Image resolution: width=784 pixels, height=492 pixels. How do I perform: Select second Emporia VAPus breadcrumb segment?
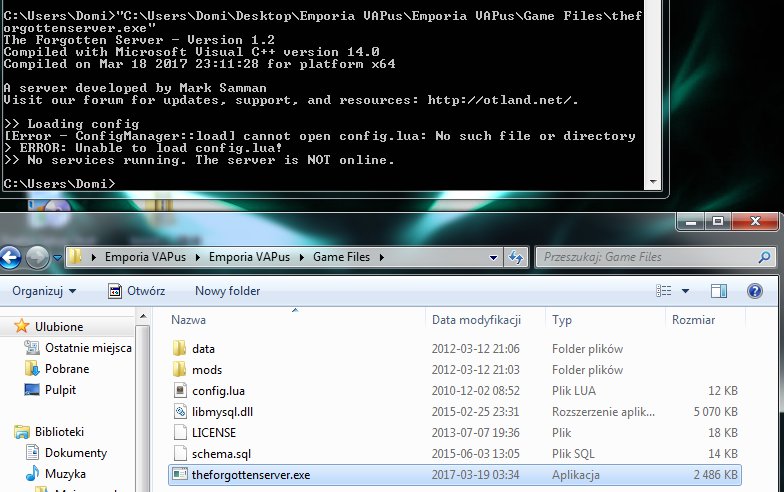click(249, 257)
